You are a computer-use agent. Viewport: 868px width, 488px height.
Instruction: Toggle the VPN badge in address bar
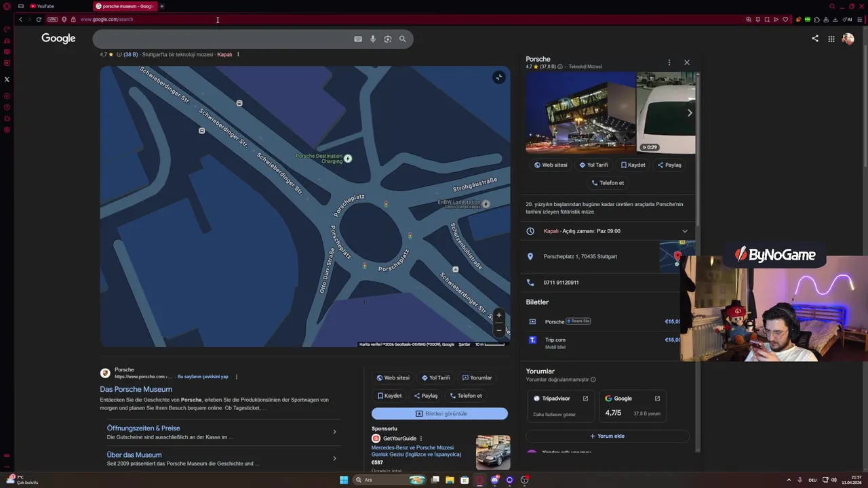pyautogui.click(x=52, y=19)
